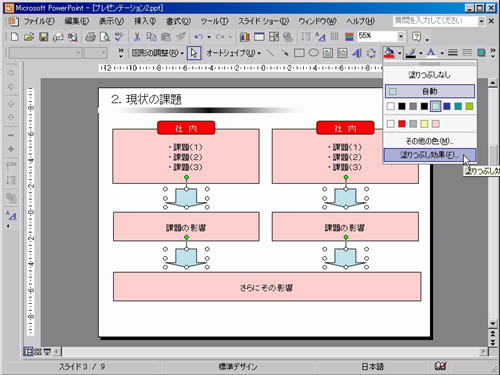
Task: Click the Cut scissors icon
Action: tap(137, 36)
